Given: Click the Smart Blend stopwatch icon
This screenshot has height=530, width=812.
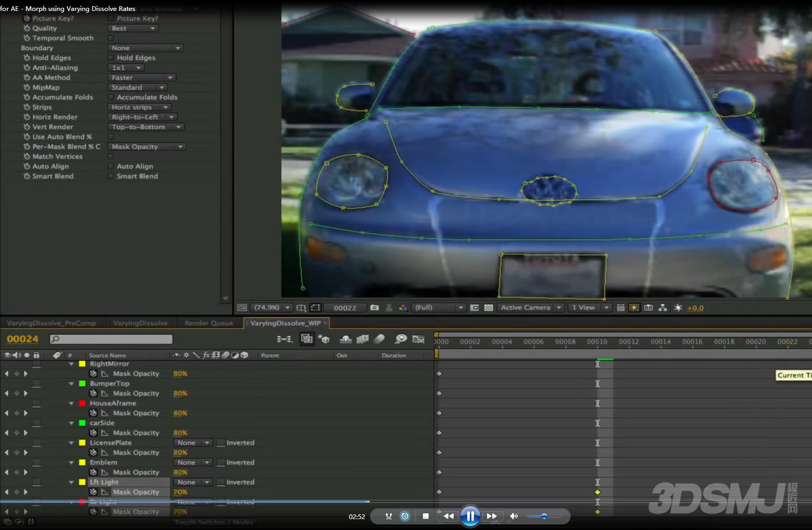Looking at the screenshot, I should [x=27, y=176].
